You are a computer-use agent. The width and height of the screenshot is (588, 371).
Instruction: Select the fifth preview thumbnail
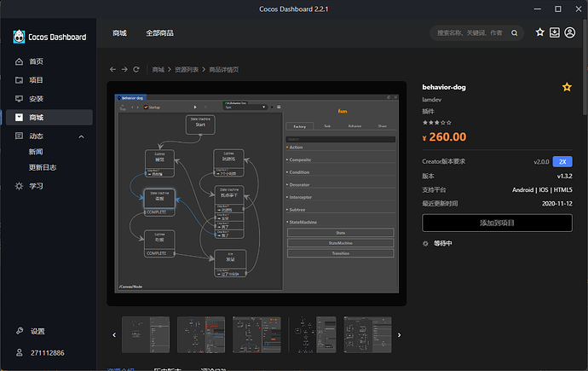coord(367,334)
